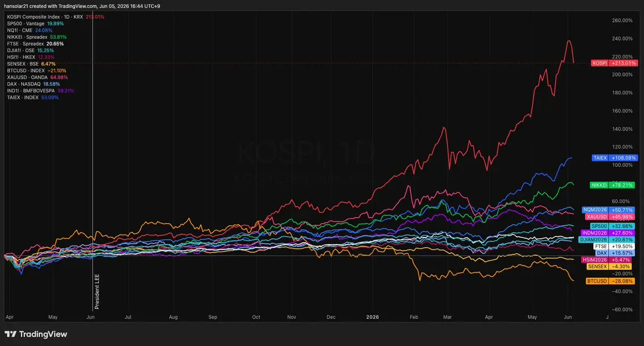The image size is (644, 346).
Task: Click the FTSE +19.50% white tag
Action: (x=614, y=246)
